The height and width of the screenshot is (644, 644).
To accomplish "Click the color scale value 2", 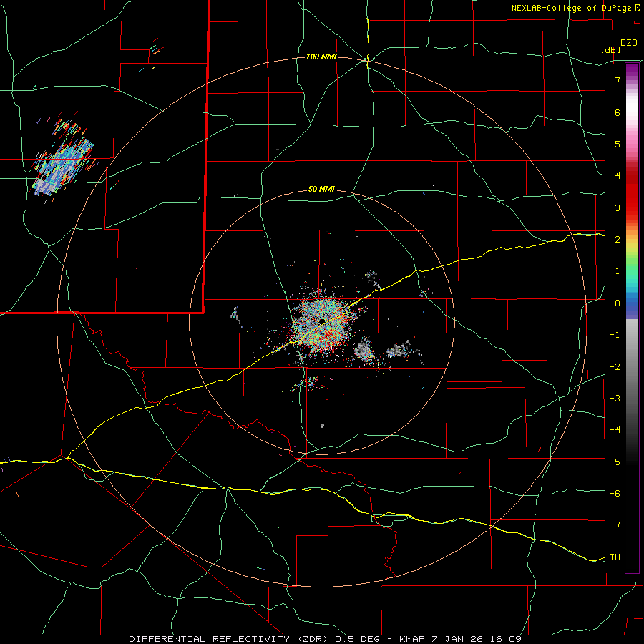I will click(x=618, y=240).
